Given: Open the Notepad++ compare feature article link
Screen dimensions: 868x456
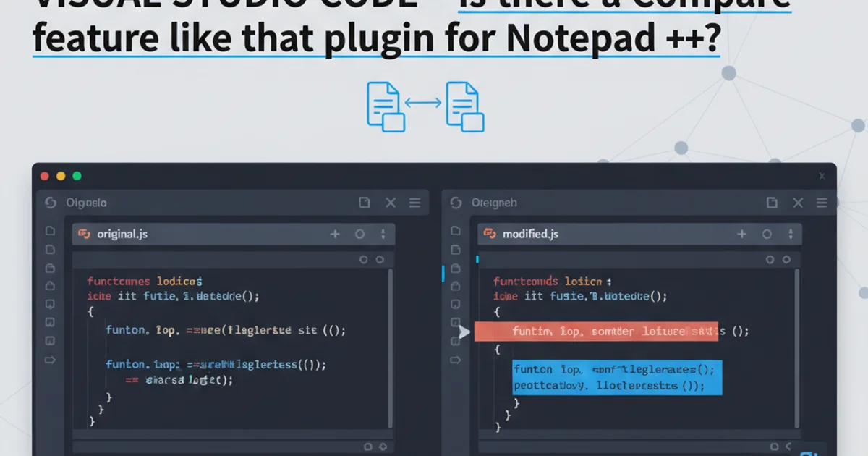Looking at the screenshot, I should 376,38.
